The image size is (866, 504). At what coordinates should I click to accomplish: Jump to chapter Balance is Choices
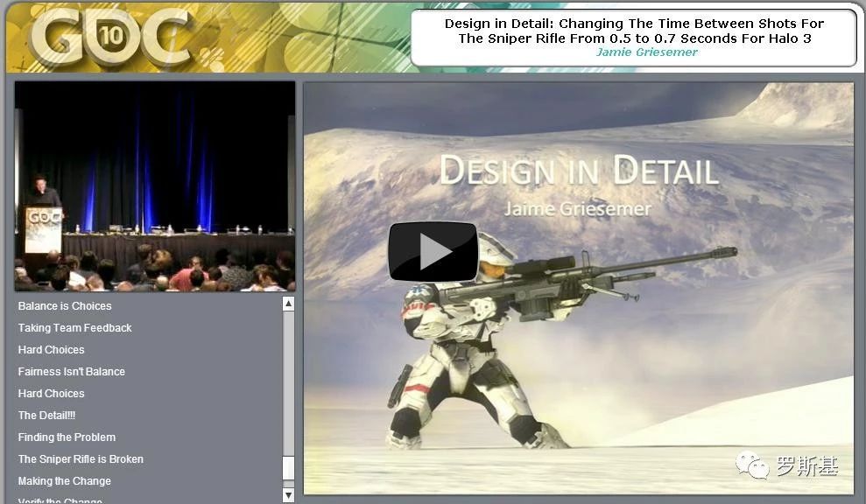pos(65,306)
